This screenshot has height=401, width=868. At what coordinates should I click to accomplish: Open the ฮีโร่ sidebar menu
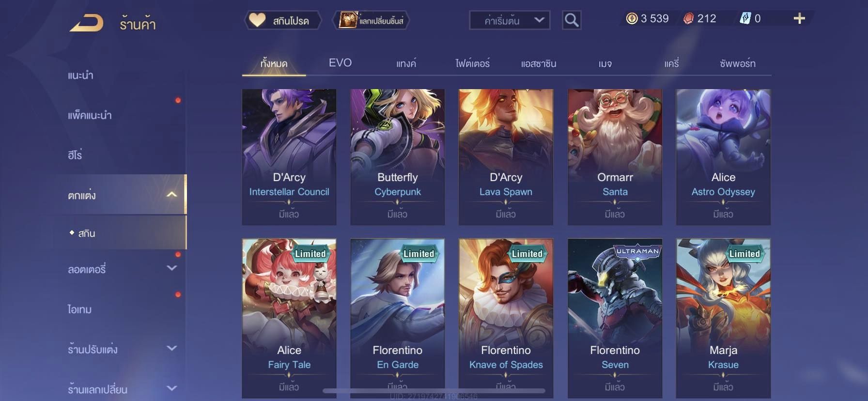click(x=75, y=155)
